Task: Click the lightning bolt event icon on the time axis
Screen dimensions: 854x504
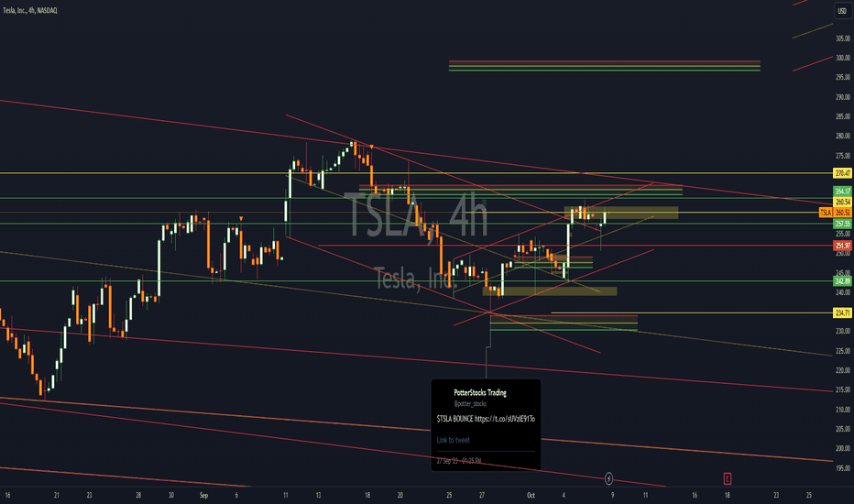Action: click(x=609, y=479)
